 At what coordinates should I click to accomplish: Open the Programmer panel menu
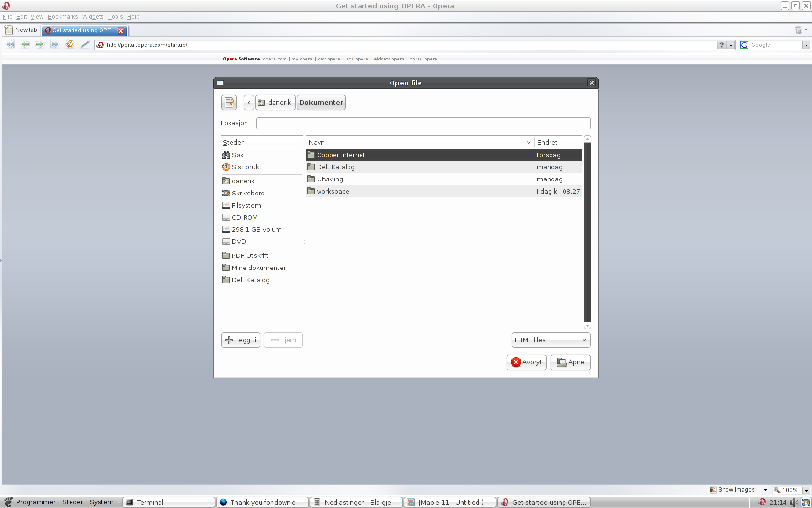click(x=36, y=502)
